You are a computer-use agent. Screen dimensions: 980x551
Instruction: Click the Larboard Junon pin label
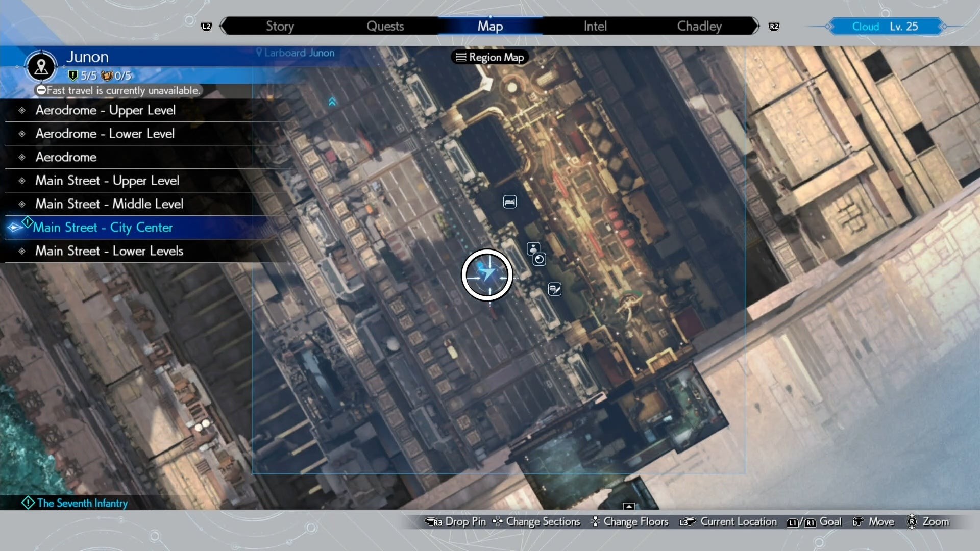tap(296, 53)
